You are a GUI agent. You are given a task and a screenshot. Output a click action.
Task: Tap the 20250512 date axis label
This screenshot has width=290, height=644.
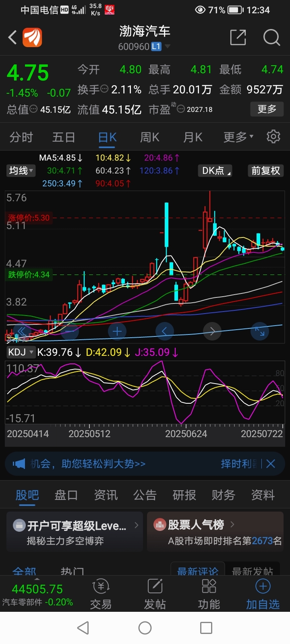tap(89, 434)
